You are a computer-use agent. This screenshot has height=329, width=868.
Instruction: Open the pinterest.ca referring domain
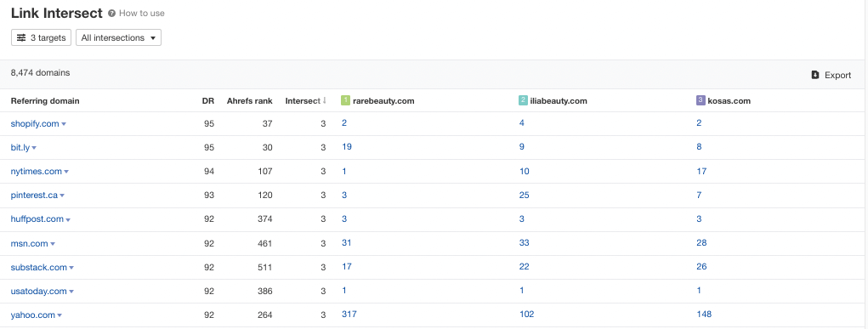34,195
